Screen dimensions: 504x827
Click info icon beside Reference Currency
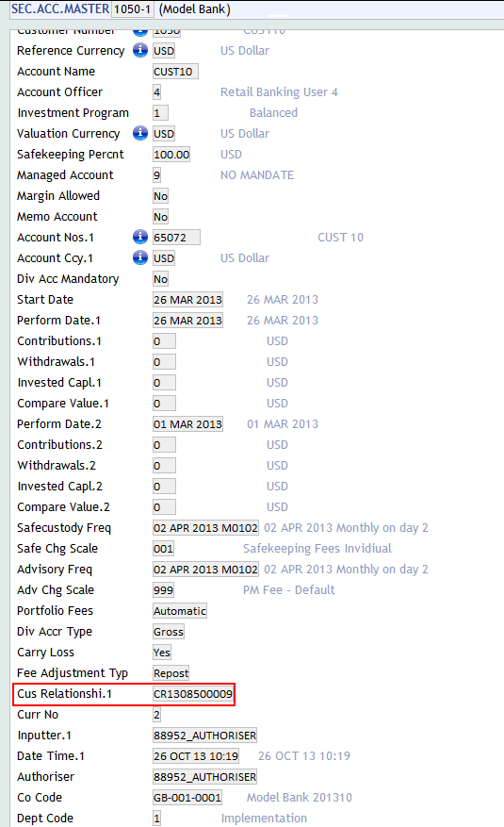pos(140,51)
